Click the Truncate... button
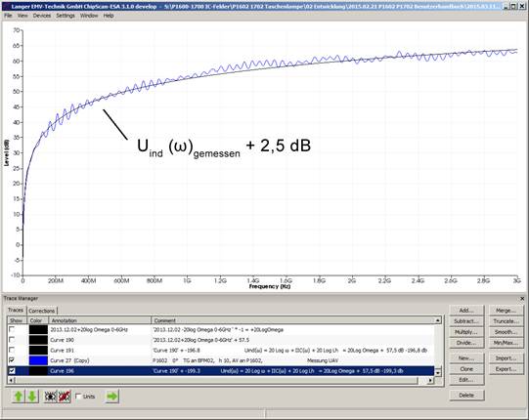 pyautogui.click(x=507, y=321)
